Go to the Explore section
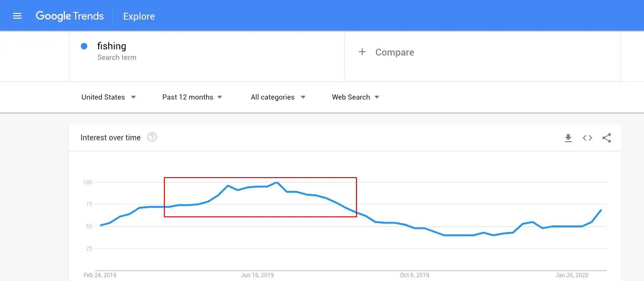The width and height of the screenshot is (644, 281). 139,16
